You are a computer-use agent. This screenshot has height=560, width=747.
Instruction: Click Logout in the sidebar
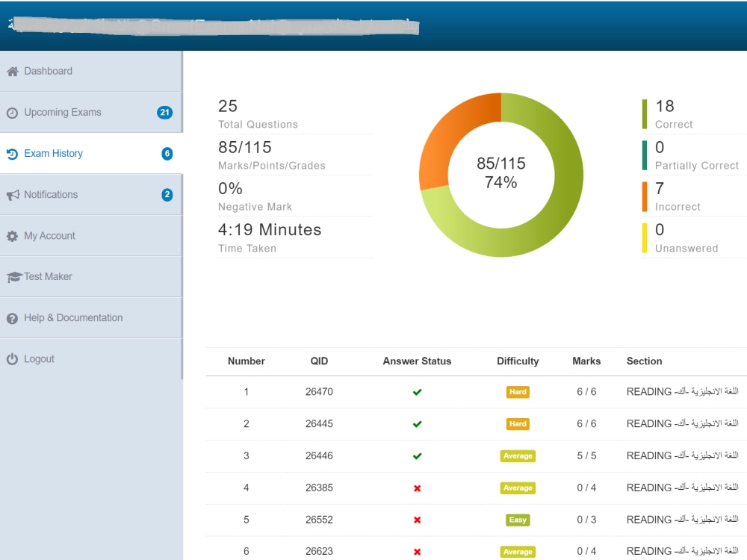coord(90,359)
